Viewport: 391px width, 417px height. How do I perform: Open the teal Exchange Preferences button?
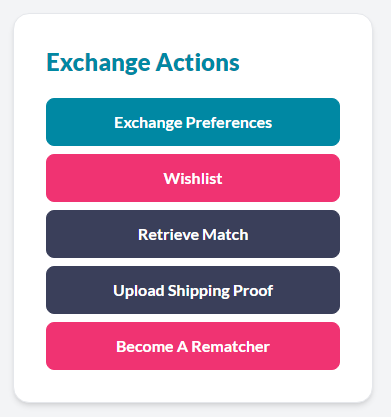pos(193,122)
